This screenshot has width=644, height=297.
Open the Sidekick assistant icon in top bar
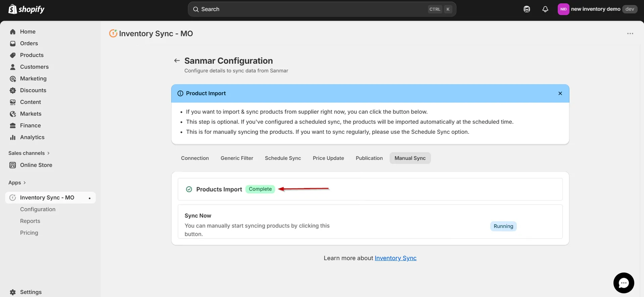527,9
